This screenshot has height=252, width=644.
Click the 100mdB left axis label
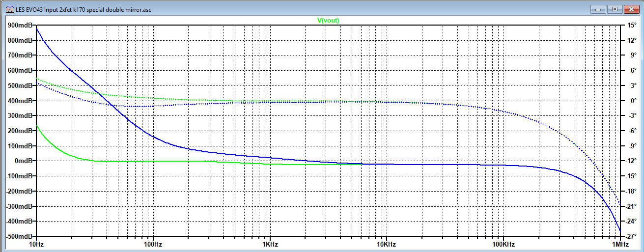pos(21,146)
